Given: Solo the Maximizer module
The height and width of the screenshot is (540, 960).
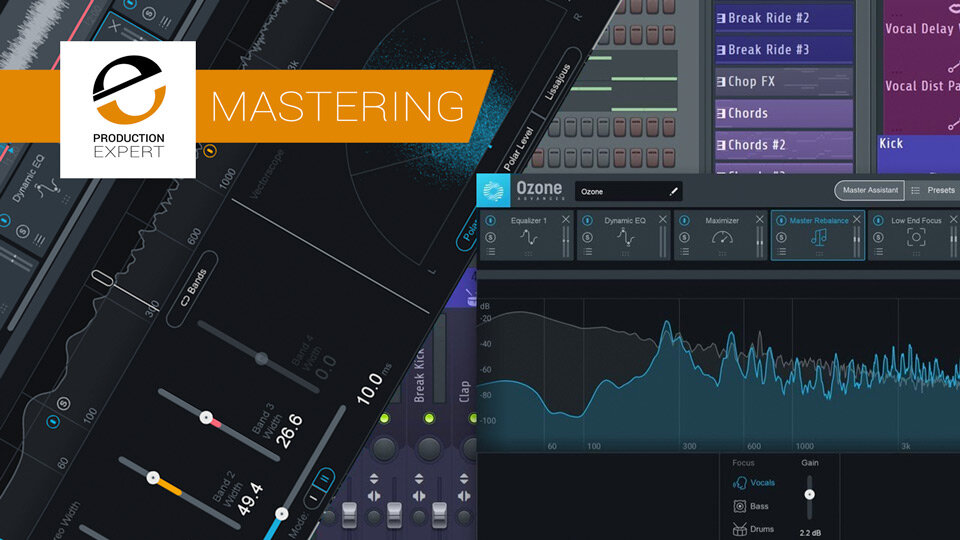Looking at the screenshot, I should (x=684, y=238).
